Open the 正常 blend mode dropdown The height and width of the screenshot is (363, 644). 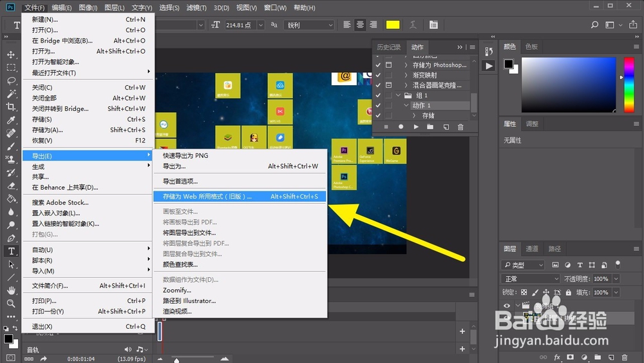click(531, 279)
